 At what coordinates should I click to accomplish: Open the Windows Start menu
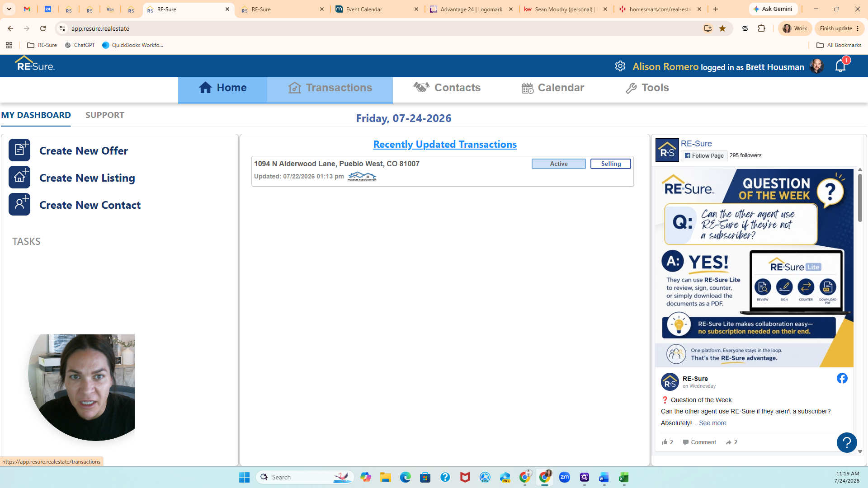(x=245, y=477)
